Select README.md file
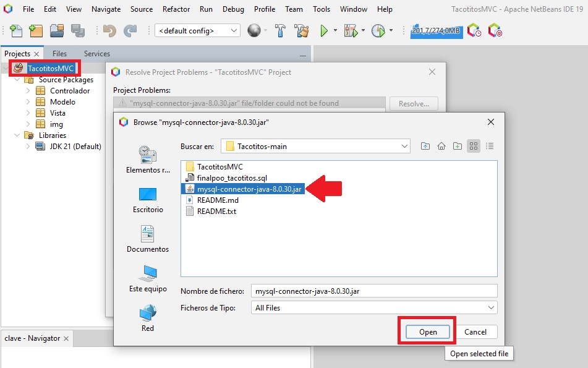 coord(212,200)
